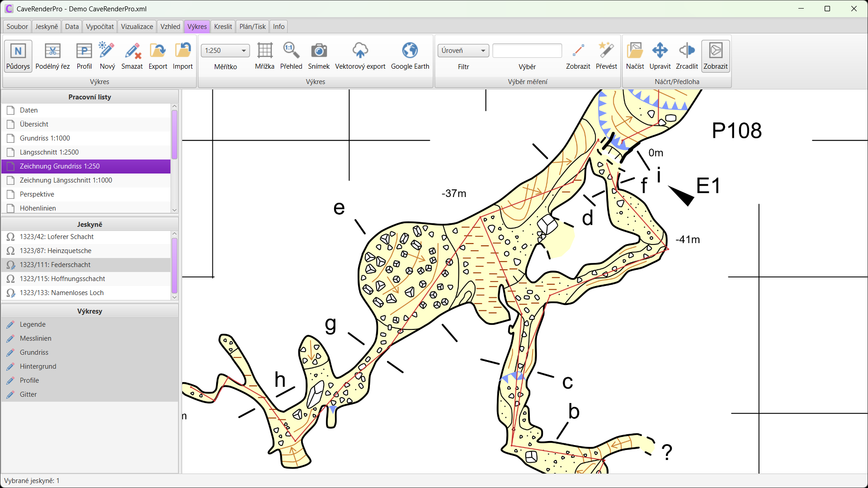Switch to the Kreslit tab
868x488 pixels.
coord(223,27)
